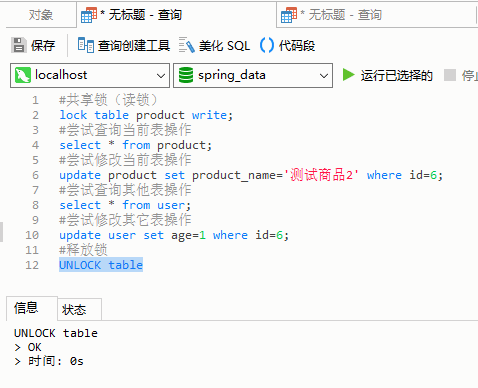Click the query builder tool icon

86,45
